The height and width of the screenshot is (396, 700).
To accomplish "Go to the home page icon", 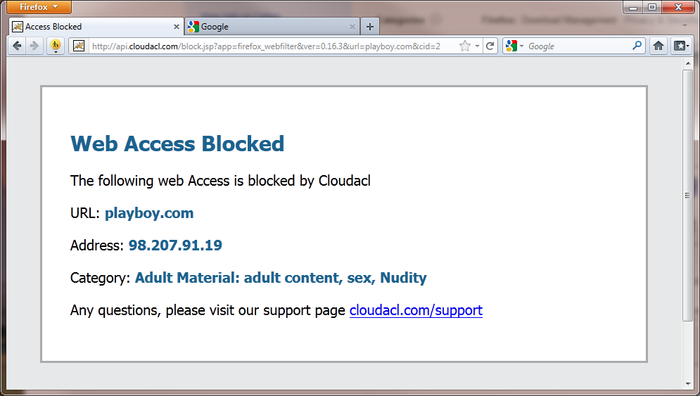I will click(x=658, y=46).
